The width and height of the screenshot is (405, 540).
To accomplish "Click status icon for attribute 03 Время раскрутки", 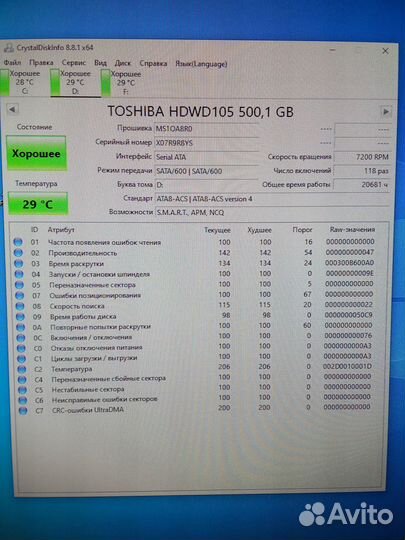I will 19,263.
